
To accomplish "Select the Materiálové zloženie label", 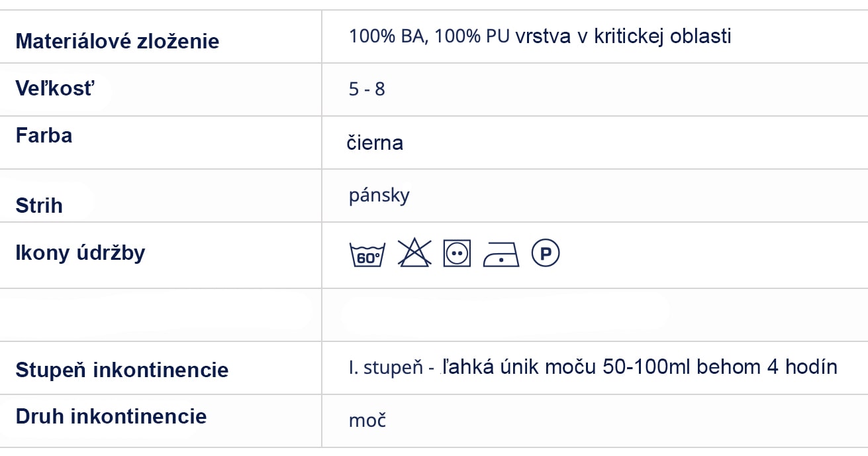I will [117, 41].
